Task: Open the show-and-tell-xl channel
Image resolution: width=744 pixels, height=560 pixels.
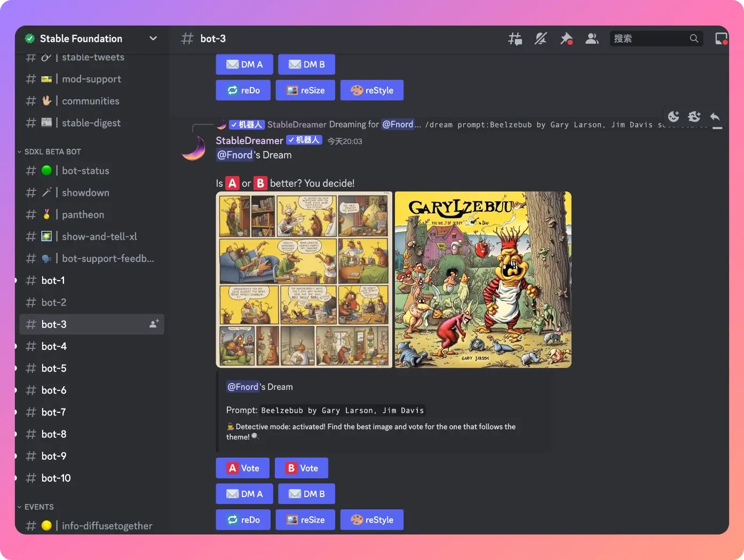Action: 99,236
